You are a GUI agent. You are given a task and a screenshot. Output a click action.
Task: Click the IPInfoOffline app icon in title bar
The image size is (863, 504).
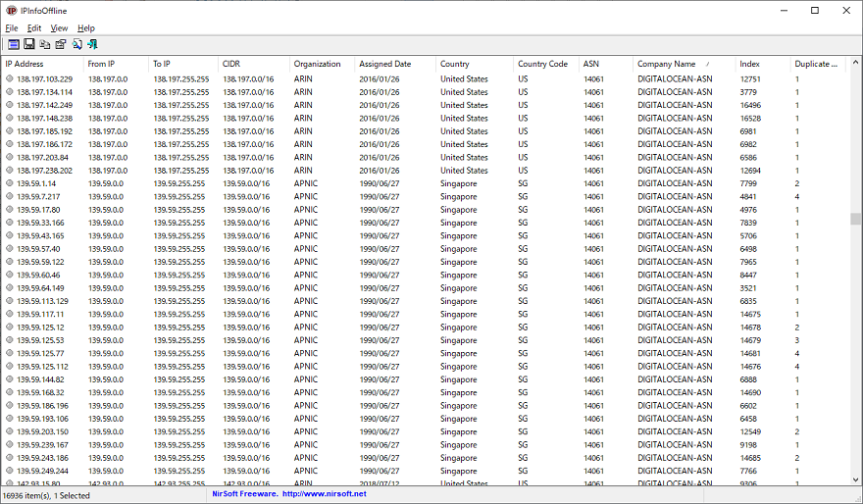pos(11,11)
